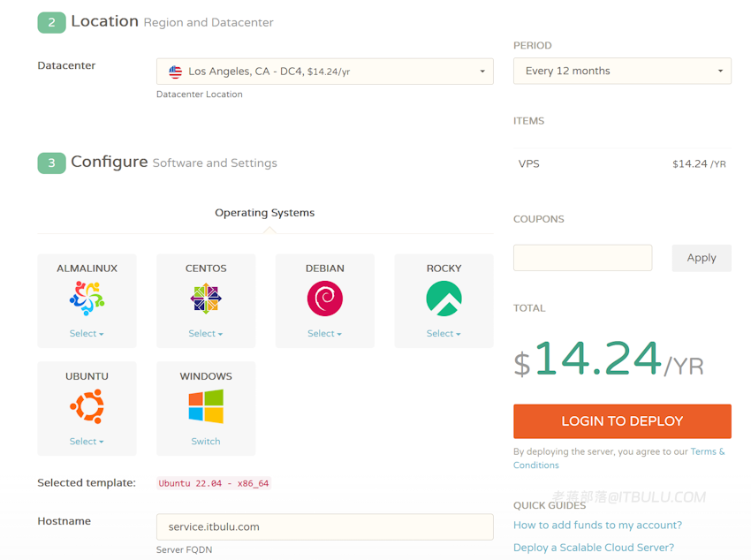Click the QUICK GUIDES heading
The image size is (751, 560).
click(550, 505)
